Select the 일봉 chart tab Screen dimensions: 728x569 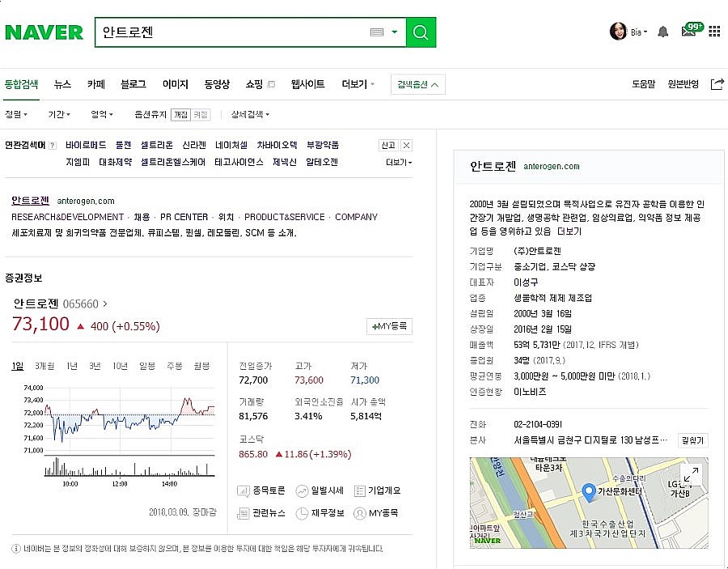click(147, 366)
